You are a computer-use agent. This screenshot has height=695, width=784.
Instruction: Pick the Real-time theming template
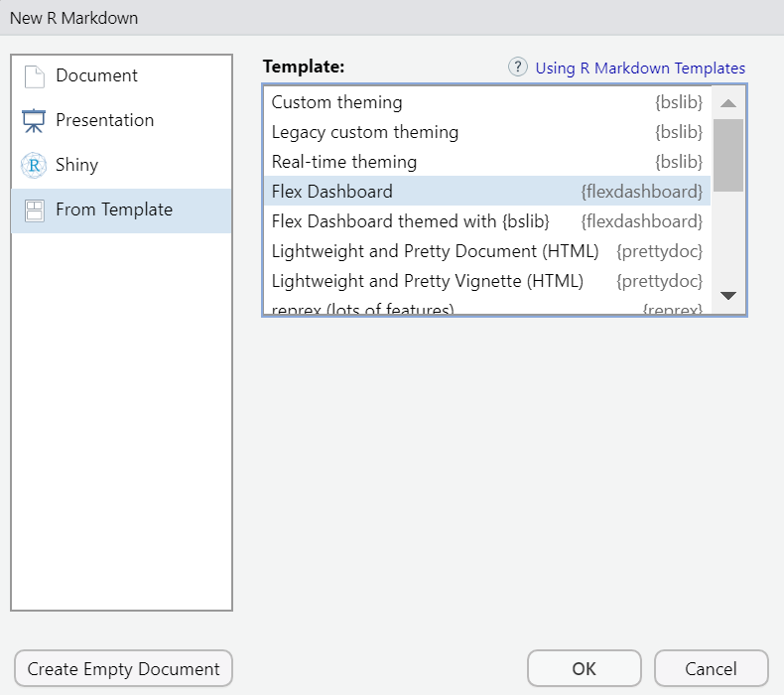(x=344, y=162)
